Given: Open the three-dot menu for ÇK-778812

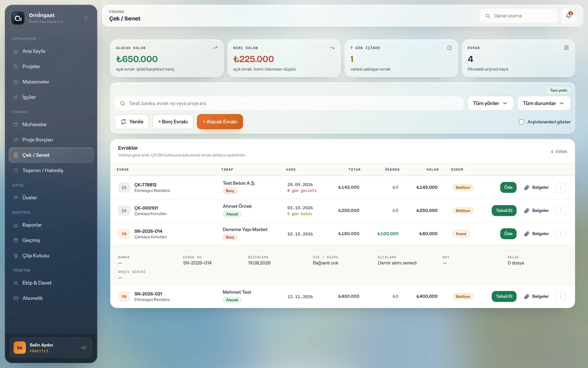Looking at the screenshot, I should click(x=561, y=187).
